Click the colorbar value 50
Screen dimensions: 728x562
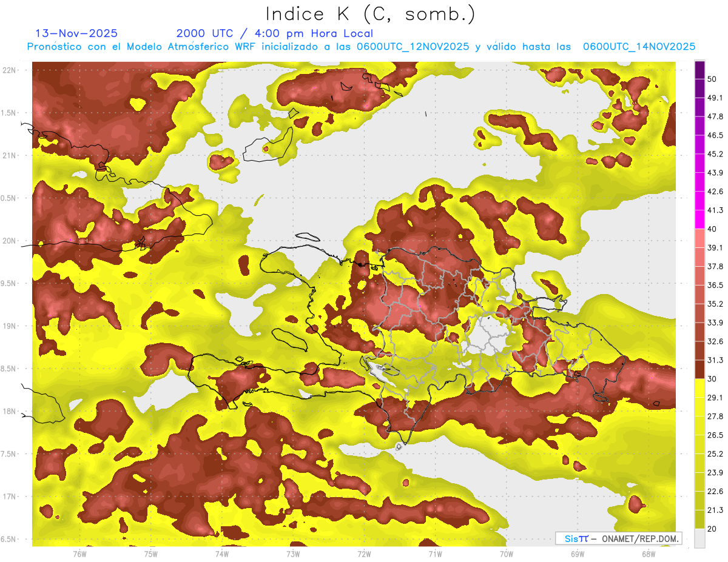713,79
